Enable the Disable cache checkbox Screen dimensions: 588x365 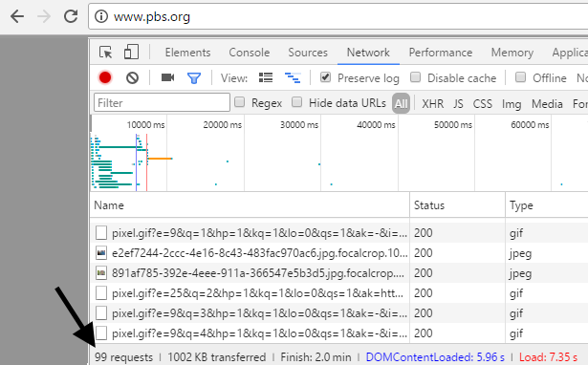[415, 77]
